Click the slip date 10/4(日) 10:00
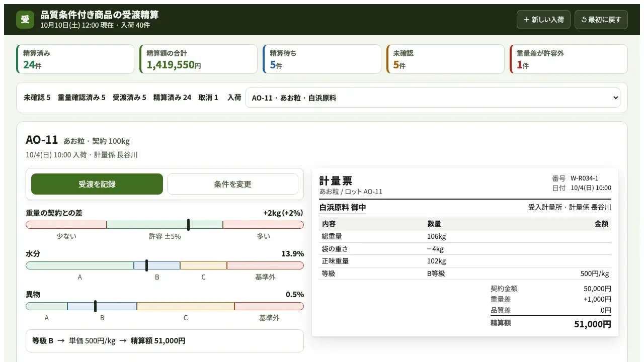The image size is (644, 362). (591, 188)
